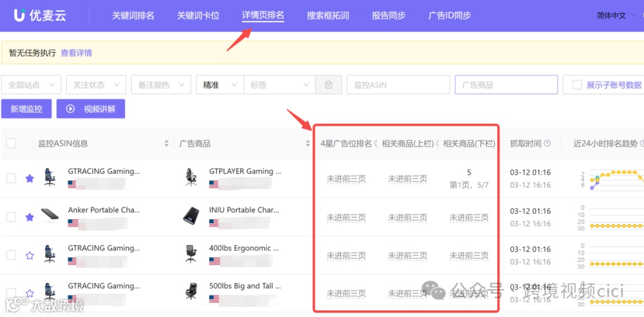Click the GTPLAYER Gaming chair thumbnail

(x=191, y=177)
